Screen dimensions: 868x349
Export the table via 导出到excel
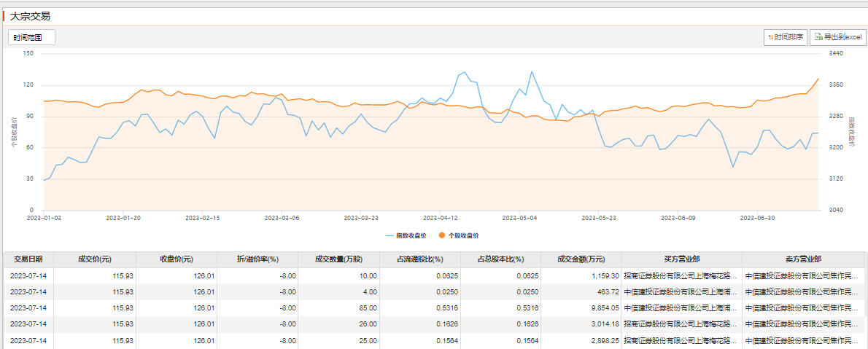(838, 38)
